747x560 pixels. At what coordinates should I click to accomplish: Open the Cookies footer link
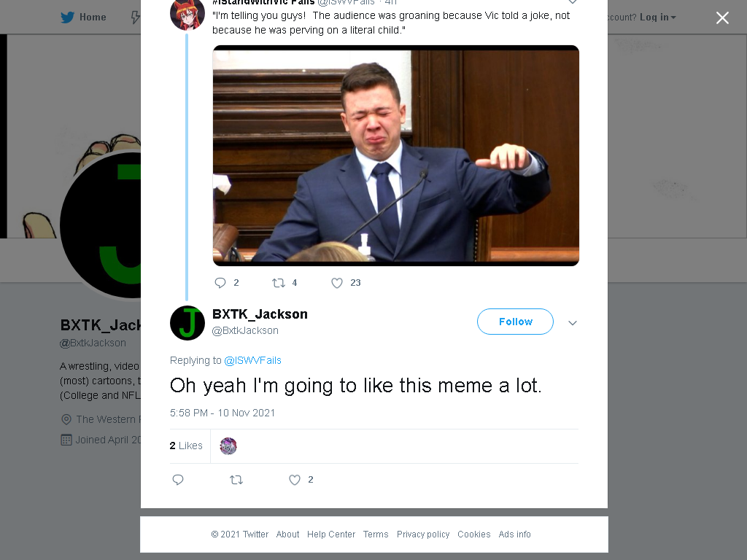point(473,534)
